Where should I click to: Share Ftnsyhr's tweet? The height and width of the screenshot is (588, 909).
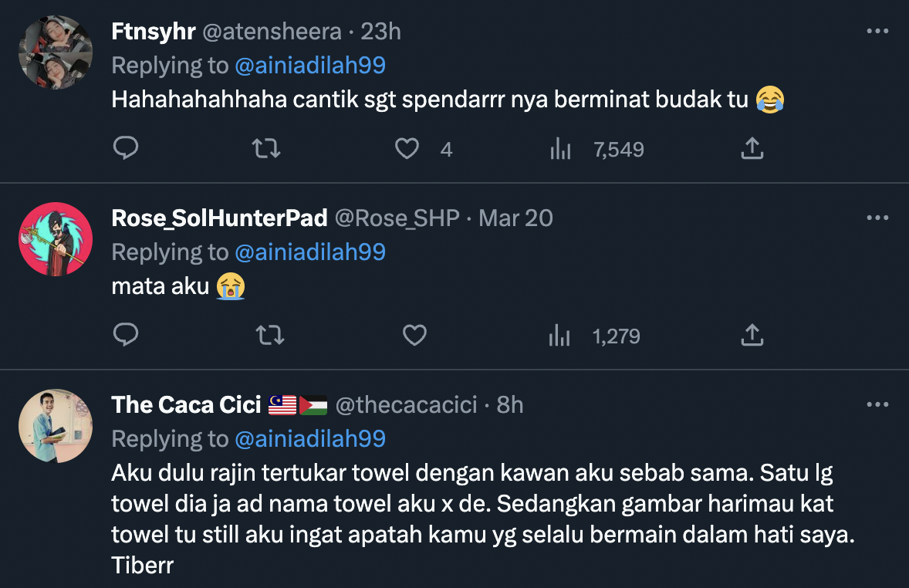(752, 148)
